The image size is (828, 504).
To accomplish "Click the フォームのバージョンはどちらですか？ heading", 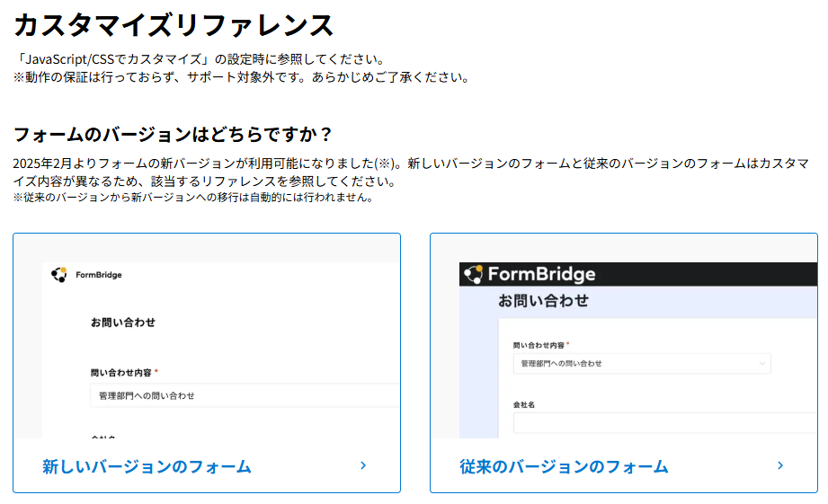I will point(174,135).
